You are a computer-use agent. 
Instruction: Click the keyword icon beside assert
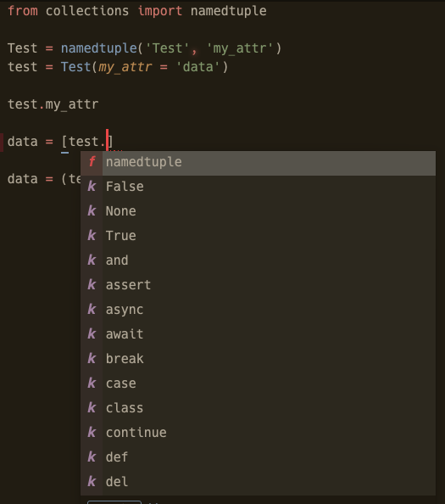(x=92, y=285)
